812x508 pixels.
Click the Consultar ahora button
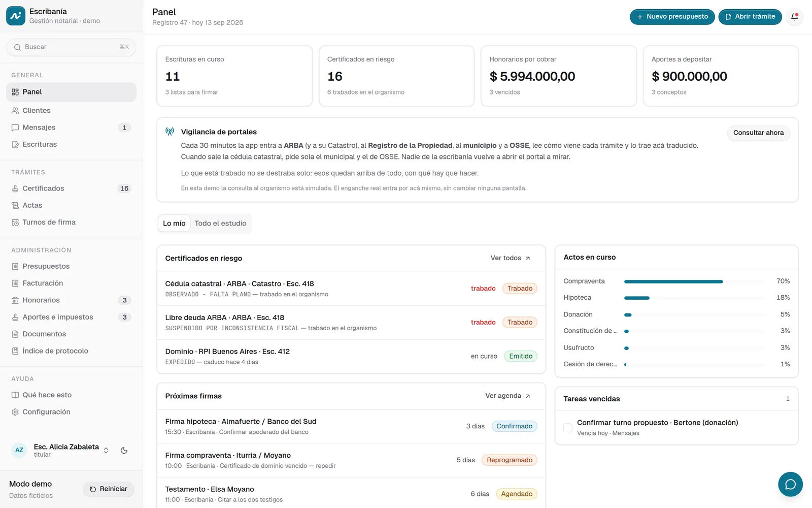[758, 133]
